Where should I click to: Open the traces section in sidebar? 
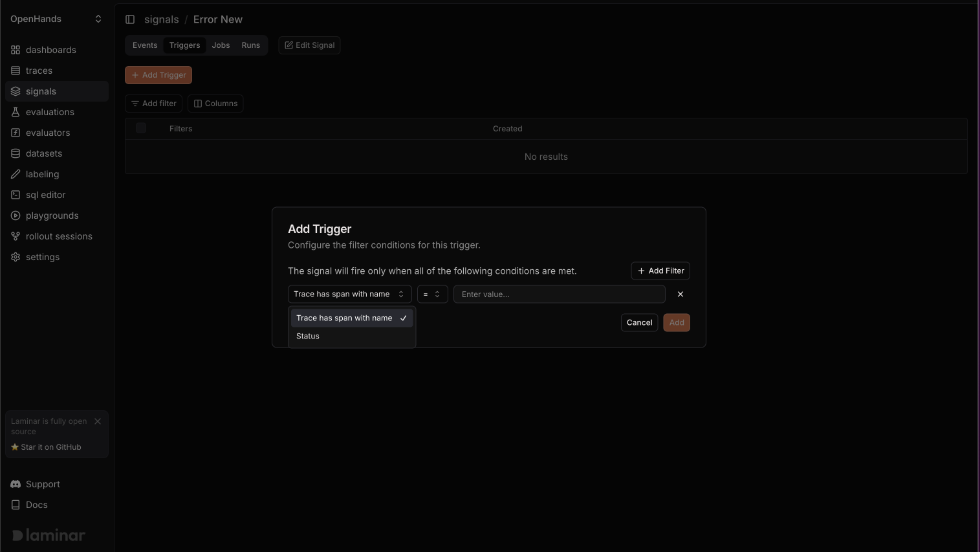click(39, 70)
